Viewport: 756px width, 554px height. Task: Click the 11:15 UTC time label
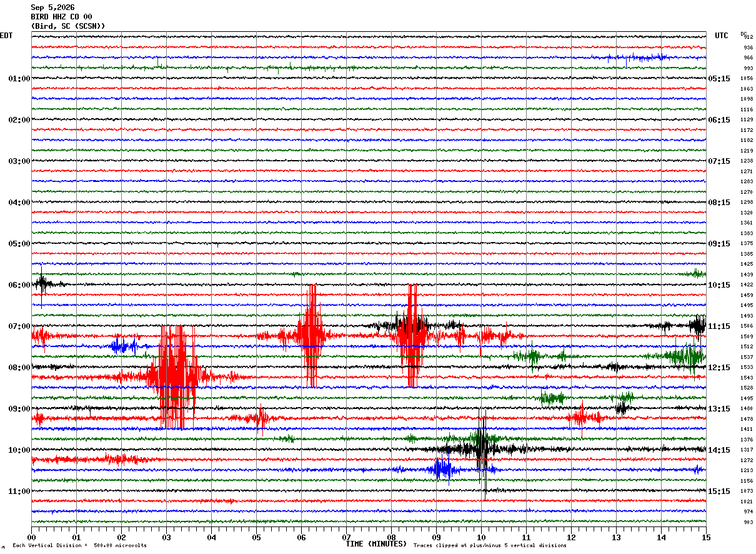[719, 326]
